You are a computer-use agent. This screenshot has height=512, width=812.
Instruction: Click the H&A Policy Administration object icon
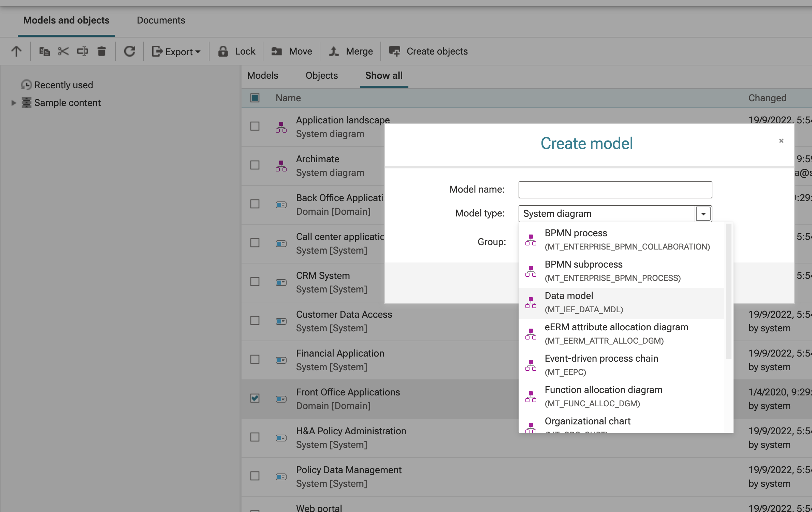(281, 438)
